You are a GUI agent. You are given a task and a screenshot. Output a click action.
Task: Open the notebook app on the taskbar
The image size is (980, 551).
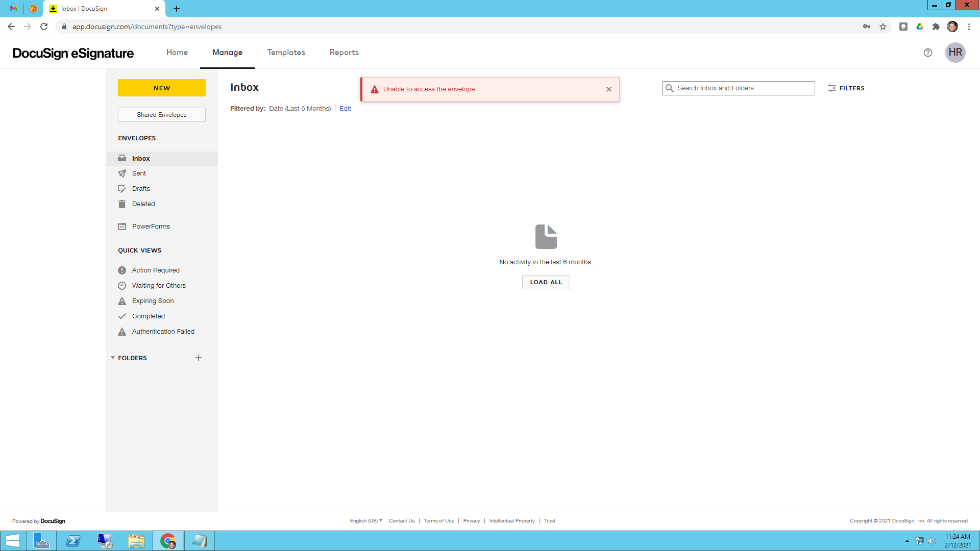(x=200, y=541)
